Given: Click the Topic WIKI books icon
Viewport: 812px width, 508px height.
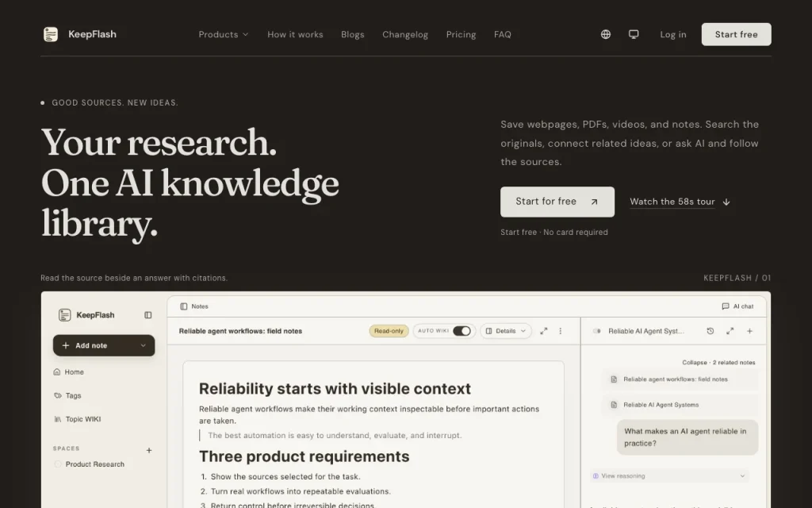Looking at the screenshot, I should click(57, 419).
